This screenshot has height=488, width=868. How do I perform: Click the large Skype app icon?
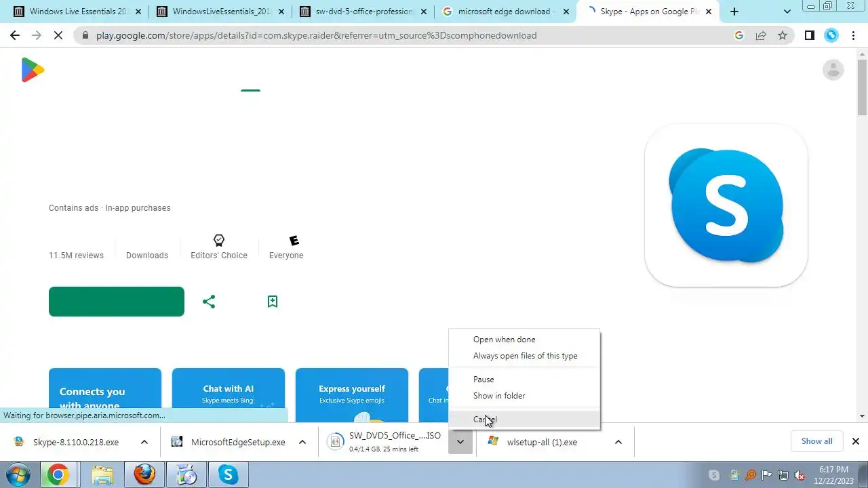coord(726,205)
